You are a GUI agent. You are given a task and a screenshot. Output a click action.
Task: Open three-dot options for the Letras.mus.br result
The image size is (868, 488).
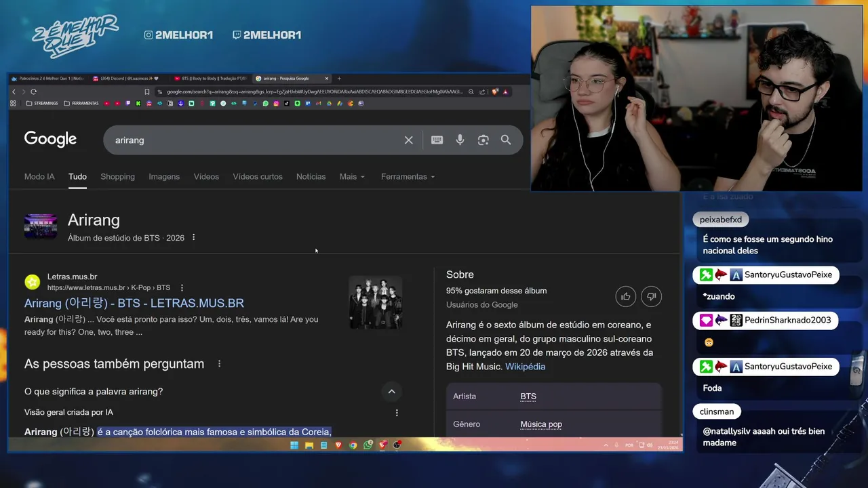(x=182, y=287)
